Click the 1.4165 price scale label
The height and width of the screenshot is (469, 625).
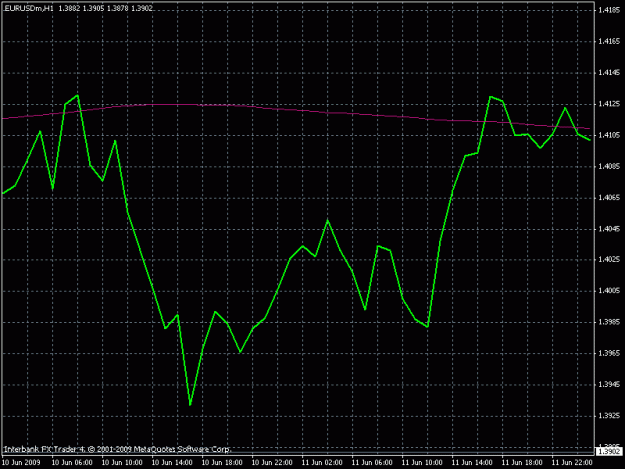[x=609, y=41]
